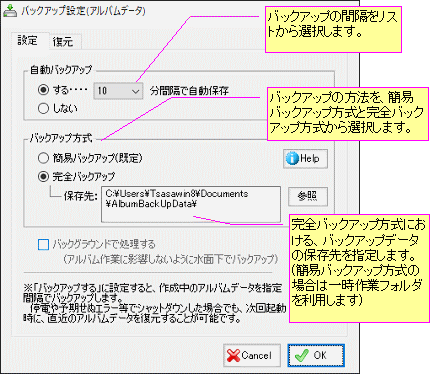Choose 完全バックアップ radio option

coord(43,176)
